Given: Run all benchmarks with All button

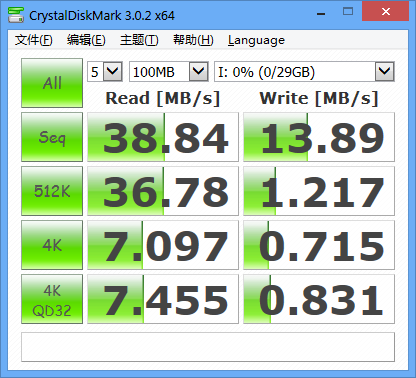Looking at the screenshot, I should click(x=52, y=83).
